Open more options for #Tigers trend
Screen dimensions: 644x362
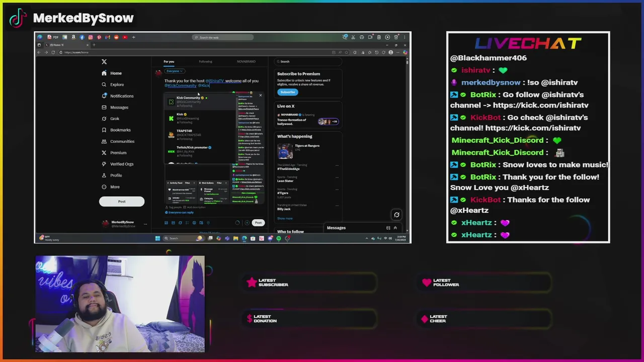tap(337, 190)
